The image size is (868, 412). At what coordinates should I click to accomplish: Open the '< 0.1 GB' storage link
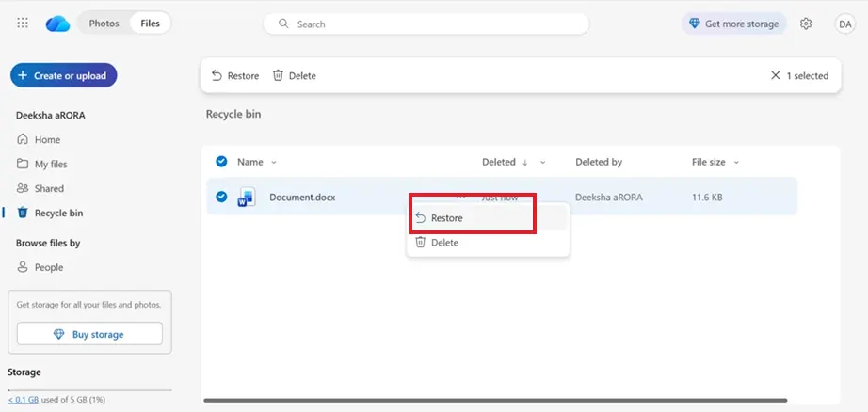tap(23, 399)
